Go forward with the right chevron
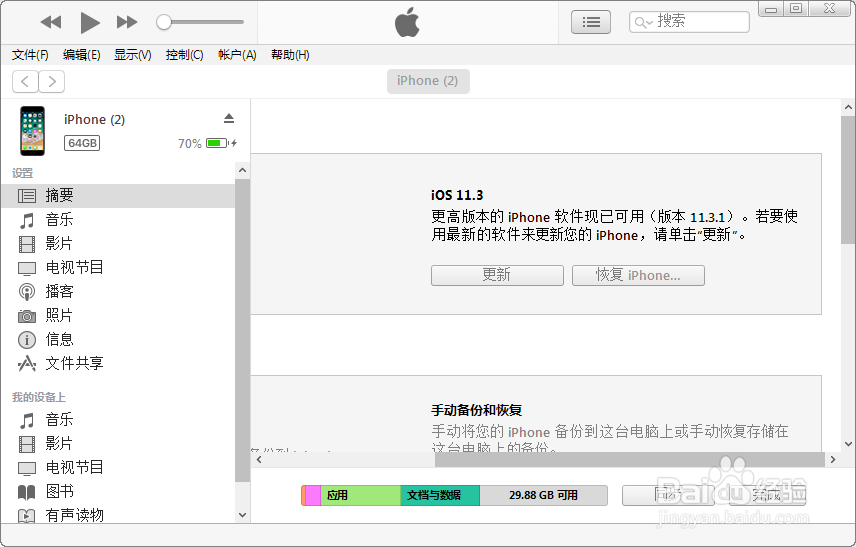This screenshot has height=547, width=856. point(52,81)
